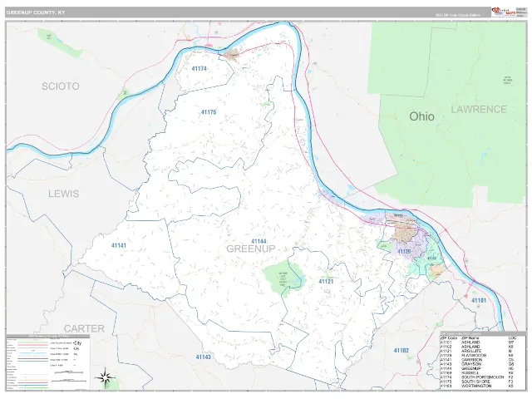
Task: Click the 41144 label above GREENUP
Action: [259, 241]
